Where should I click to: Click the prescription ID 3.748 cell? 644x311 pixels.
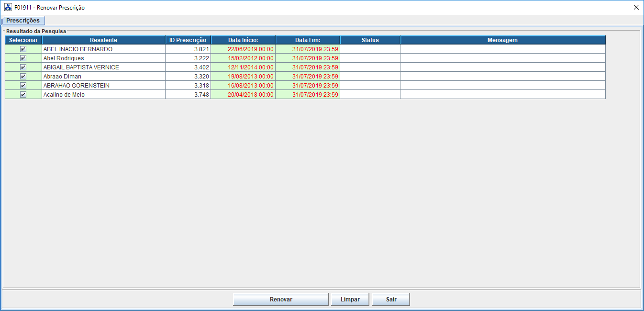coord(188,95)
